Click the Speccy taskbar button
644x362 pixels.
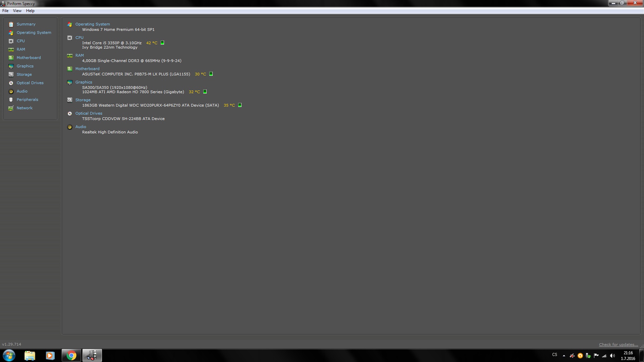click(x=92, y=355)
